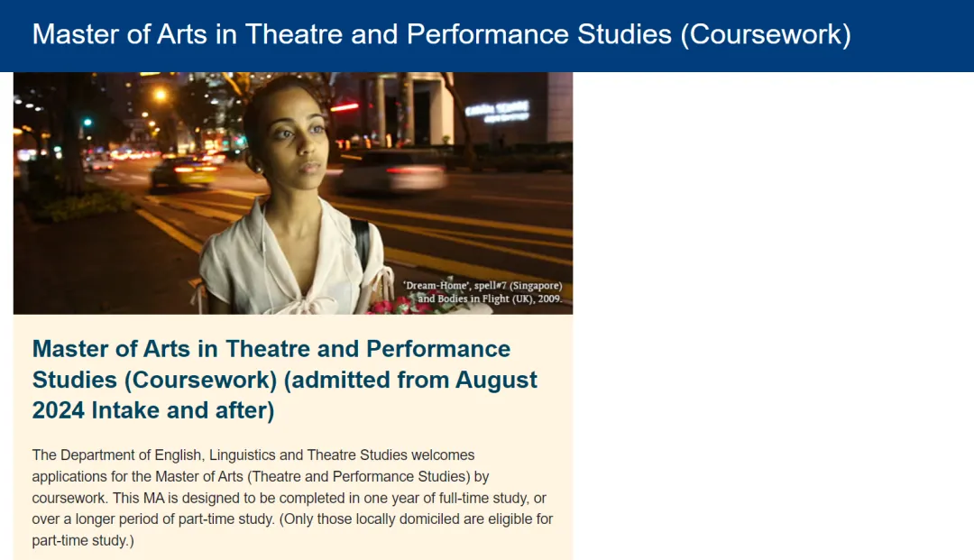Click the green traffic light in the photo
The width and height of the screenshot is (974, 560).
tap(87, 123)
